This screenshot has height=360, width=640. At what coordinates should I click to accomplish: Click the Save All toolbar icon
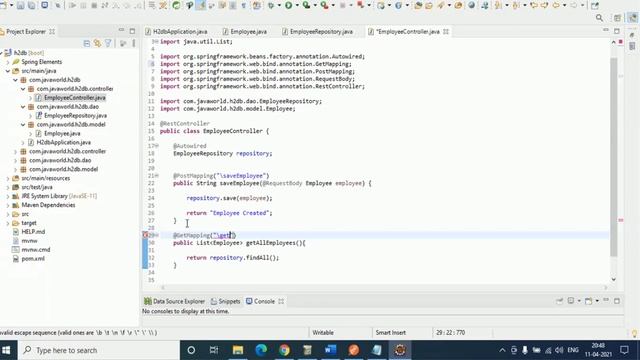tap(31, 5)
